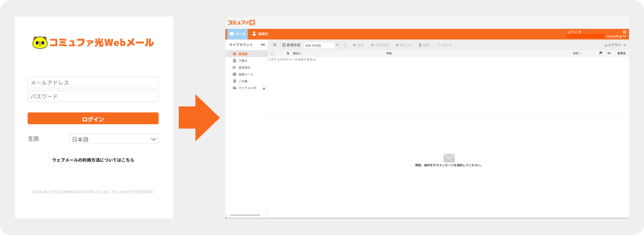Screen dimensions: 644x235
Task: Click the search magnifier icon
Action: coord(345,45)
